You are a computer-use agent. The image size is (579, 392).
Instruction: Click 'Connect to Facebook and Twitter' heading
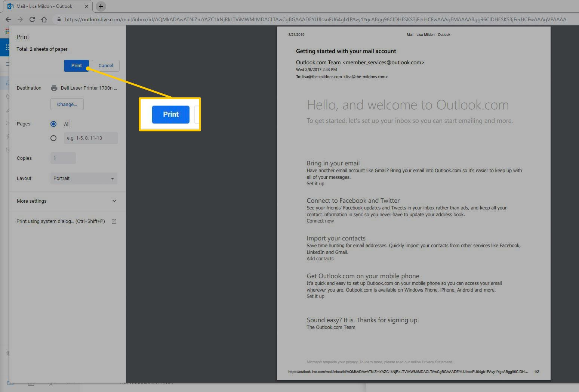click(353, 200)
